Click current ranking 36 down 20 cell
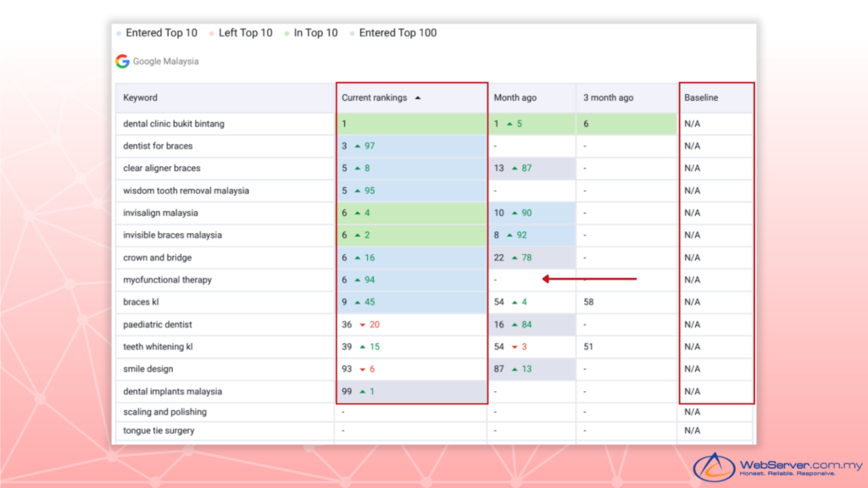 411,324
